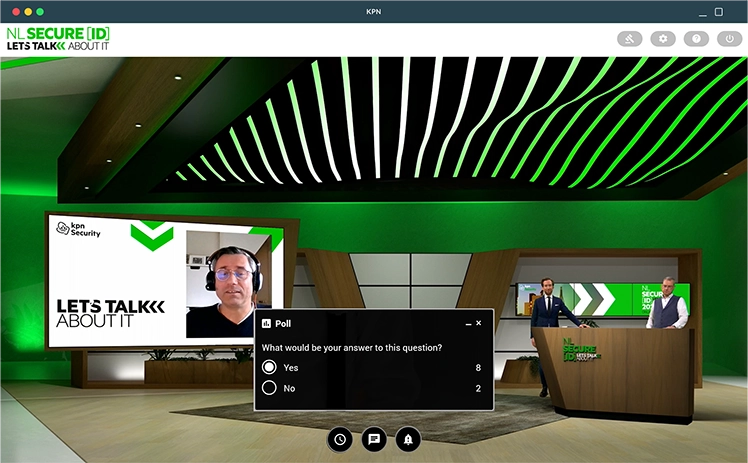Viewport: 748px width, 463px height.
Task: Open the chat message button
Action: (x=374, y=439)
